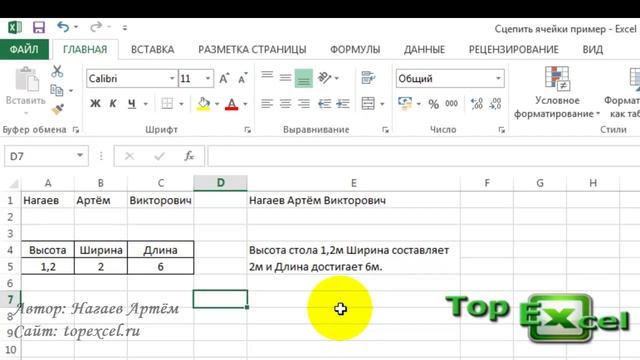The height and width of the screenshot is (360, 640).
Task: Toggle the Wrap Text icon
Action: 368,78
